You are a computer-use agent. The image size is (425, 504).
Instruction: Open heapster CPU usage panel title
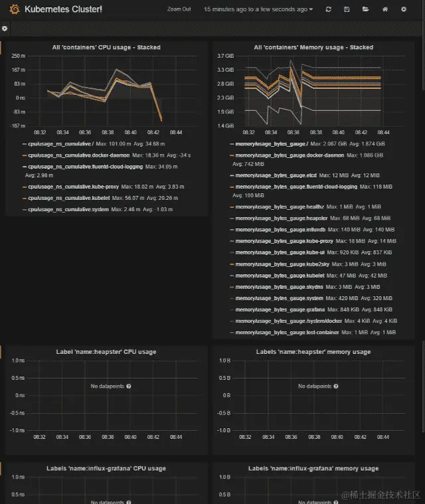point(106,352)
